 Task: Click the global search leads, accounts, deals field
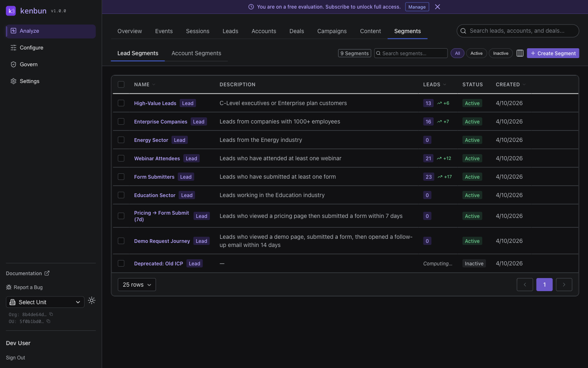[518, 31]
